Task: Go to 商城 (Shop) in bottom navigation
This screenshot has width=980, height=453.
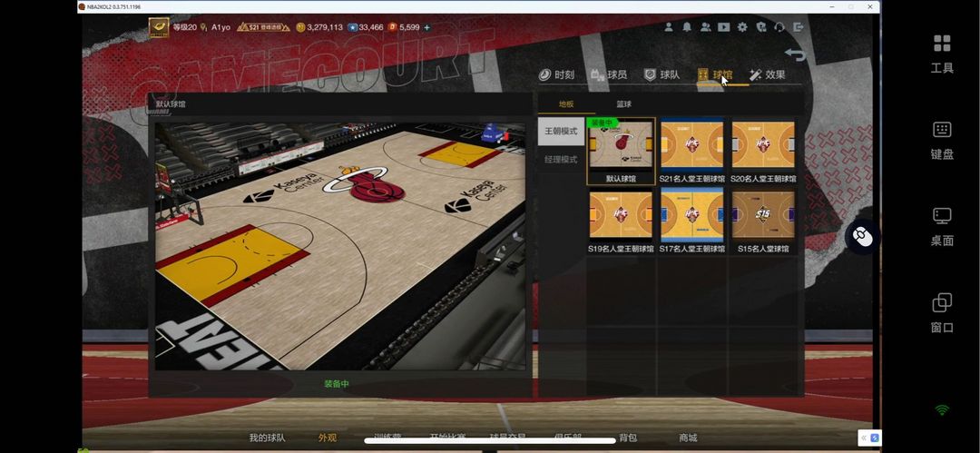Action: tap(688, 438)
